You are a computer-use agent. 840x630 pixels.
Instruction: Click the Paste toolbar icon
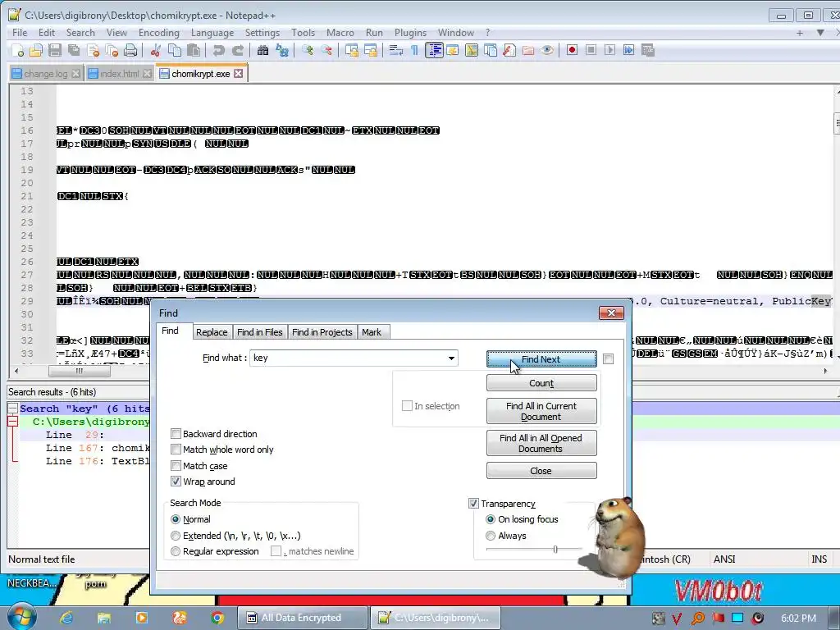click(x=194, y=50)
